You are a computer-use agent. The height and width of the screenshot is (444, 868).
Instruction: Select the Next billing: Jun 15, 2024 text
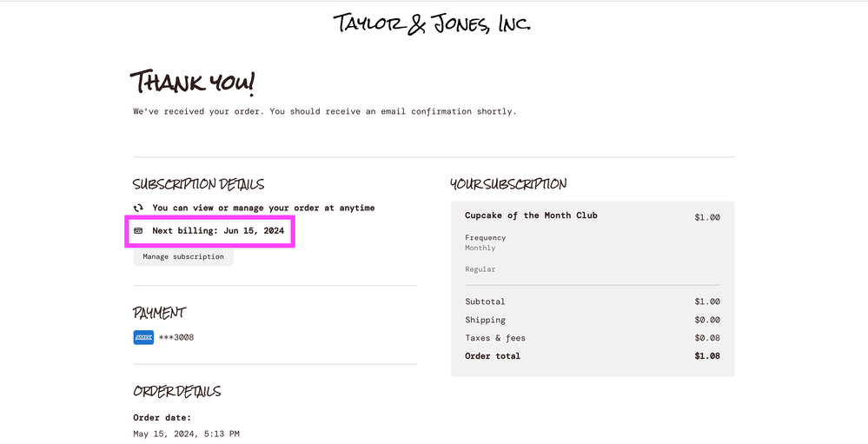click(218, 230)
